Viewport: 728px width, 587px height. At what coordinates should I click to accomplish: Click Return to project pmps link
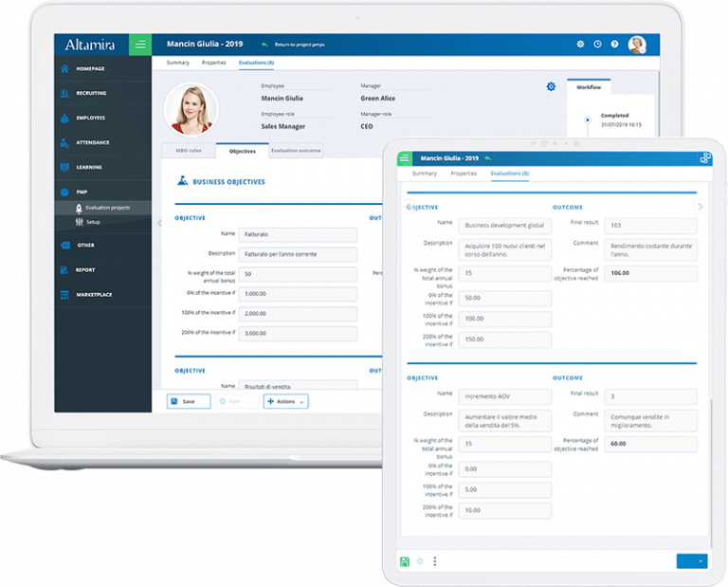click(x=300, y=45)
